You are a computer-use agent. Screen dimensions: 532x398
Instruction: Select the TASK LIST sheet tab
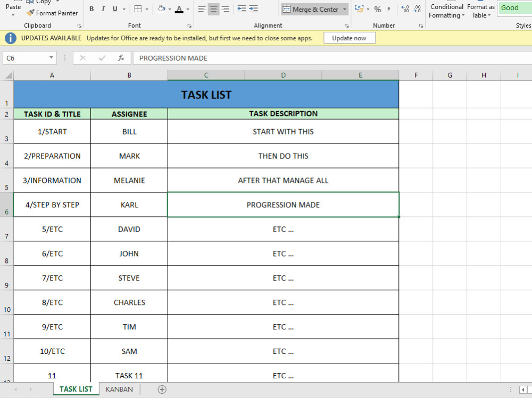75,389
